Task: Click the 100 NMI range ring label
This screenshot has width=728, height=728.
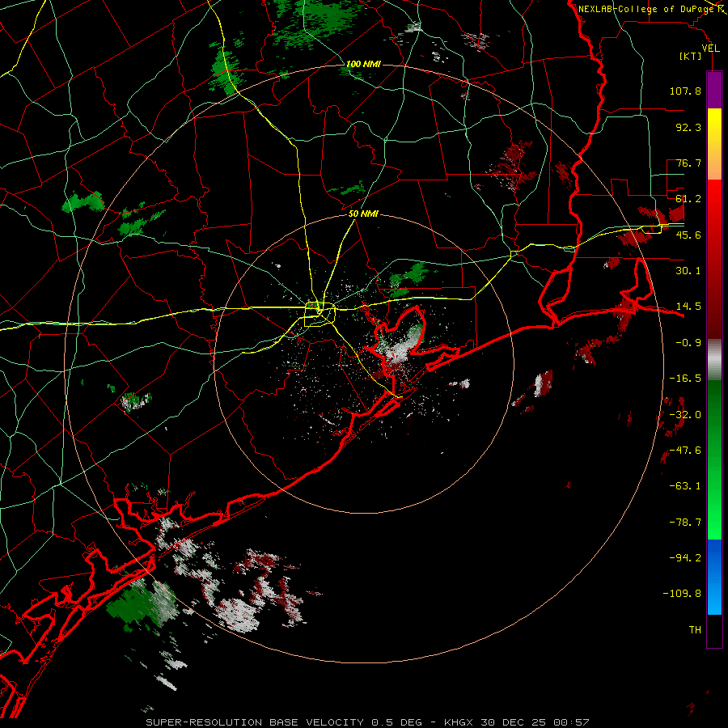Action: pyautogui.click(x=363, y=64)
